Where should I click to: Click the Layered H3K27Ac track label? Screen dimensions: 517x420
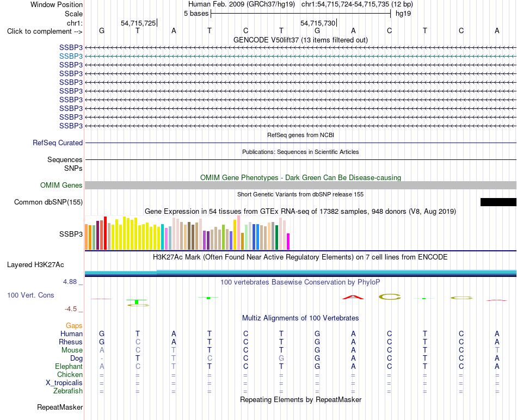click(35, 265)
